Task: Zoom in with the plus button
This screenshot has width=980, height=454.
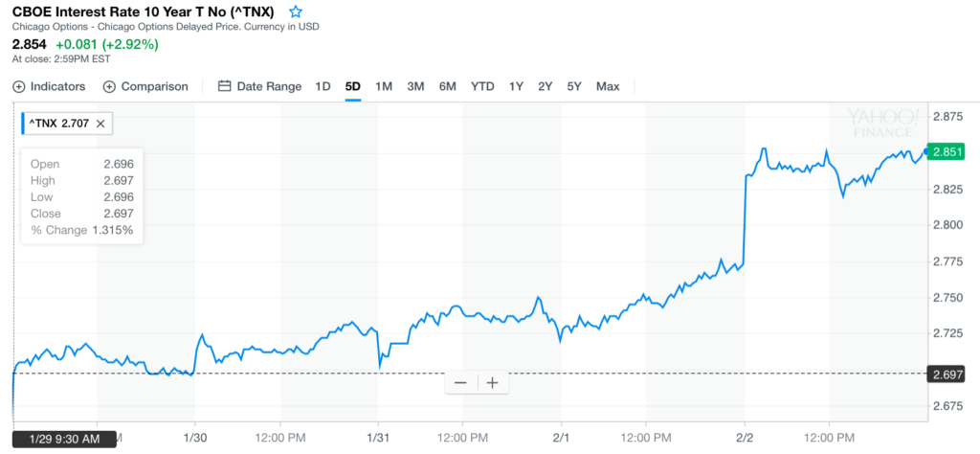Action: [493, 383]
